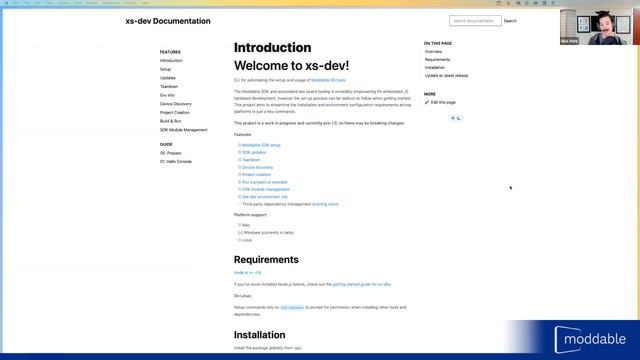Focus the search documentation input field
640x360 pixels.
[x=475, y=21]
